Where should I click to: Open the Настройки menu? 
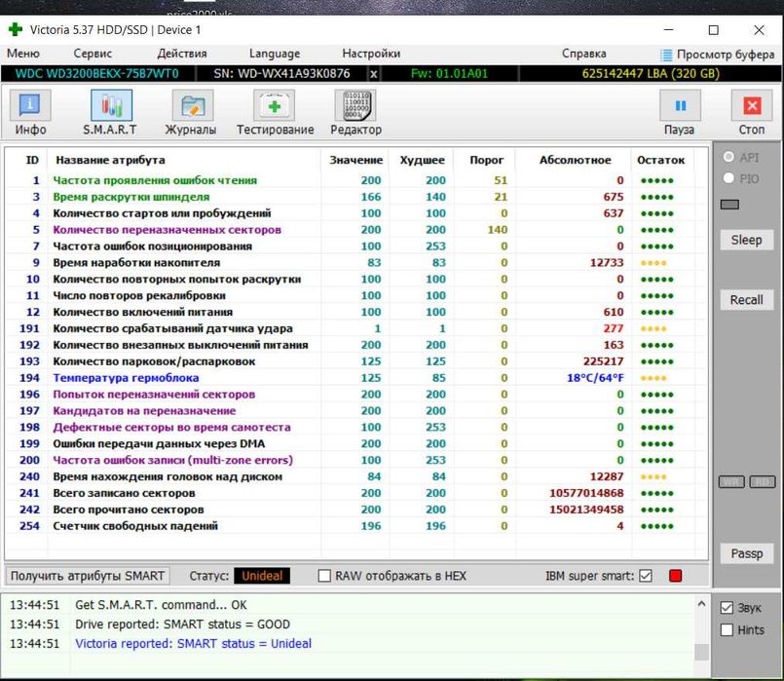click(x=371, y=54)
